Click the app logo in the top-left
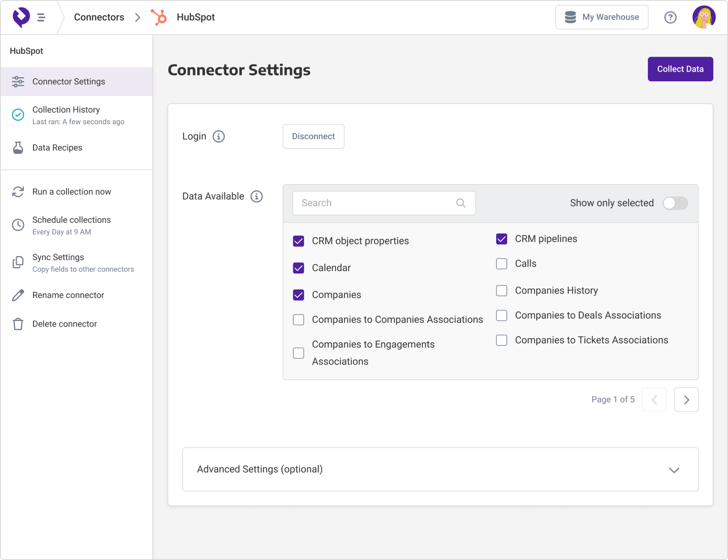This screenshot has width=728, height=560. point(21,17)
